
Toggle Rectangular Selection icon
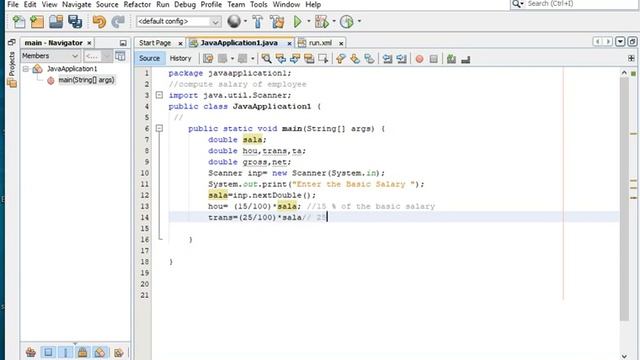click(x=323, y=59)
